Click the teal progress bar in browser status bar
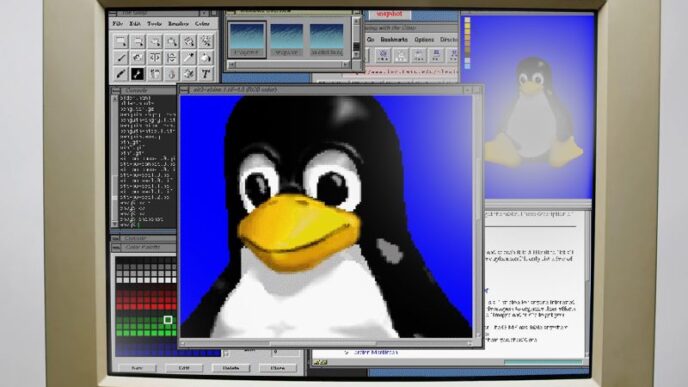Image resolution: width=688 pixels, height=387 pixels. click(x=543, y=362)
